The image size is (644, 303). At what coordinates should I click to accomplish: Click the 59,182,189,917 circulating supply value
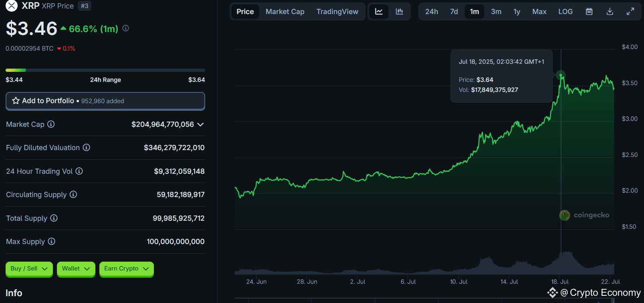(x=181, y=195)
